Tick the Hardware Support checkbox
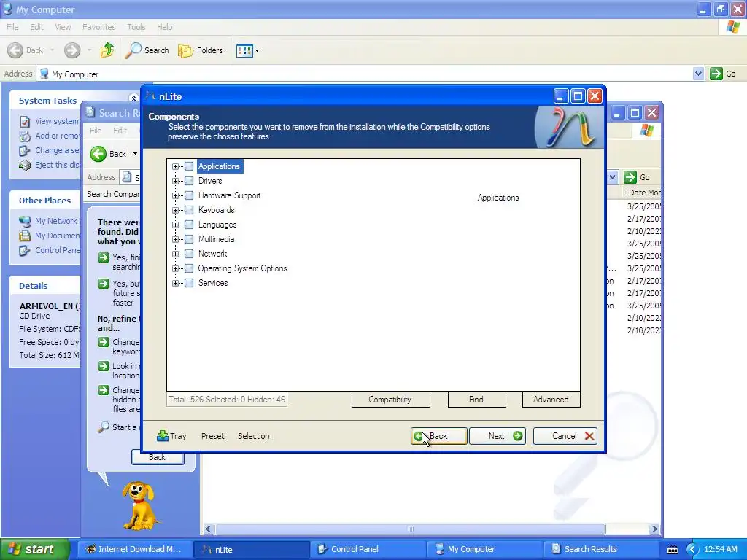This screenshot has height=560, width=747. tap(189, 195)
